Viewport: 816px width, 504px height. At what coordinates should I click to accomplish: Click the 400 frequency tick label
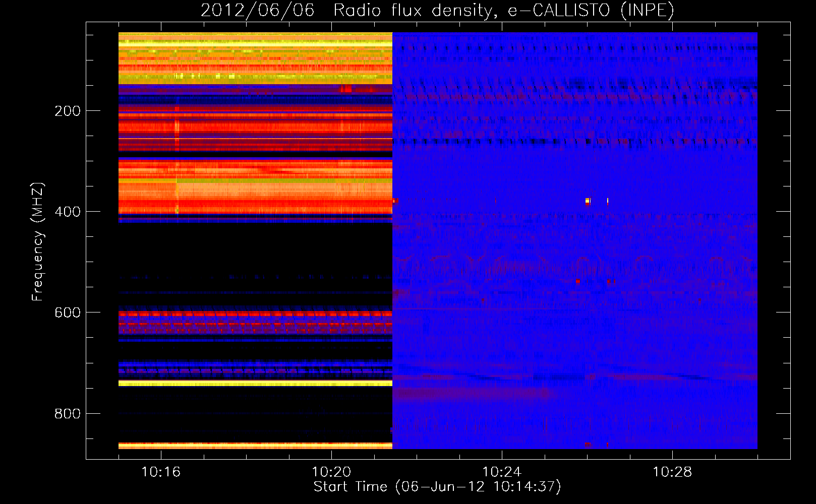pyautogui.click(x=68, y=212)
